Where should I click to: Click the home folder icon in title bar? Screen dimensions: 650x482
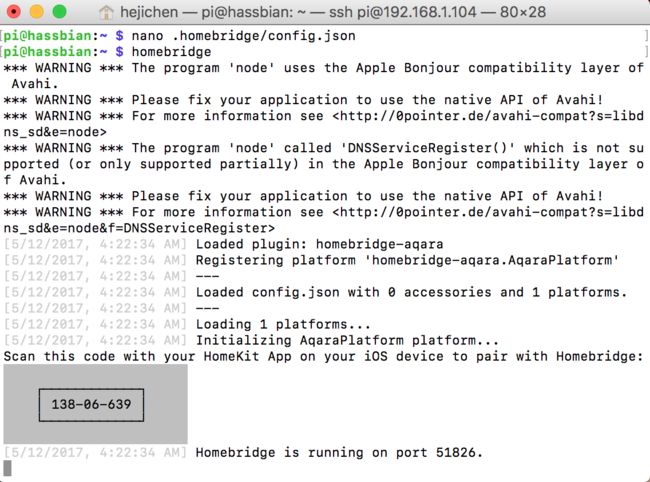pyautogui.click(x=106, y=12)
